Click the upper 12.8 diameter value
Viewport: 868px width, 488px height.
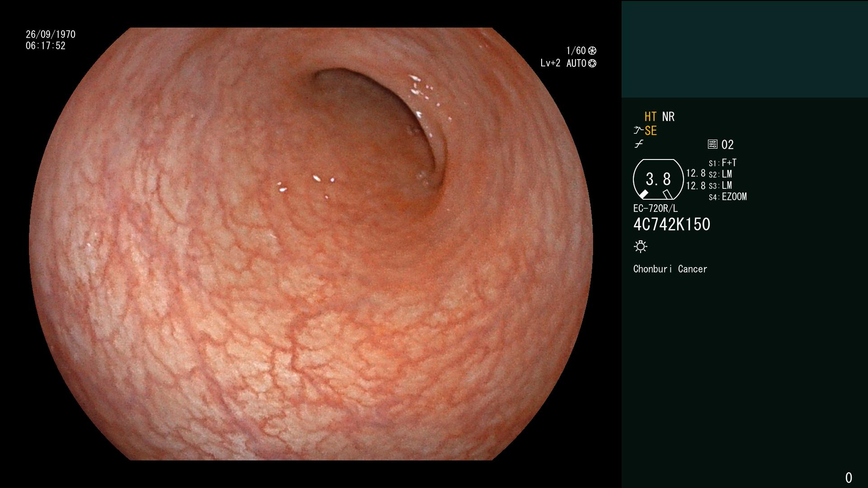tap(696, 173)
